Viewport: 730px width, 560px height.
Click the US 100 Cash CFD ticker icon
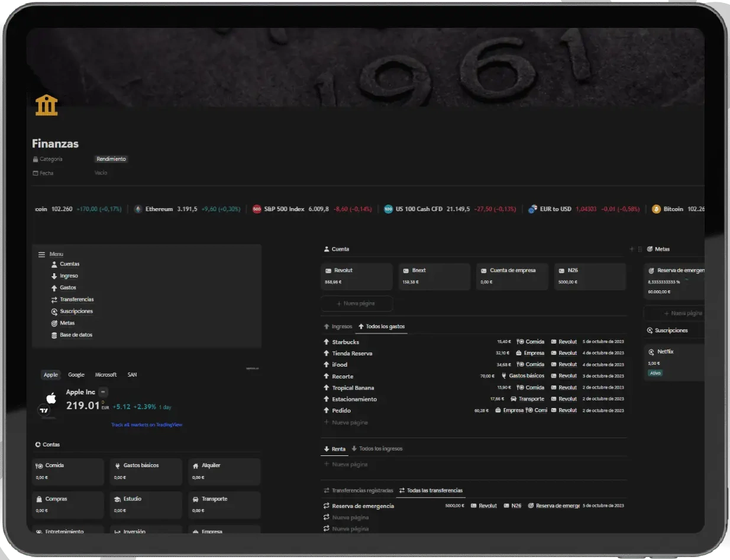pos(388,209)
